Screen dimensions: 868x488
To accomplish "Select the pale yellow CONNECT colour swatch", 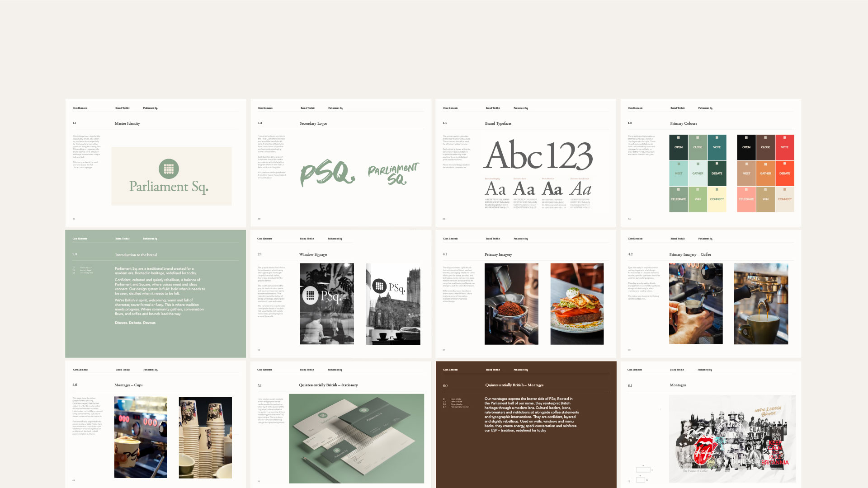I will tap(717, 199).
